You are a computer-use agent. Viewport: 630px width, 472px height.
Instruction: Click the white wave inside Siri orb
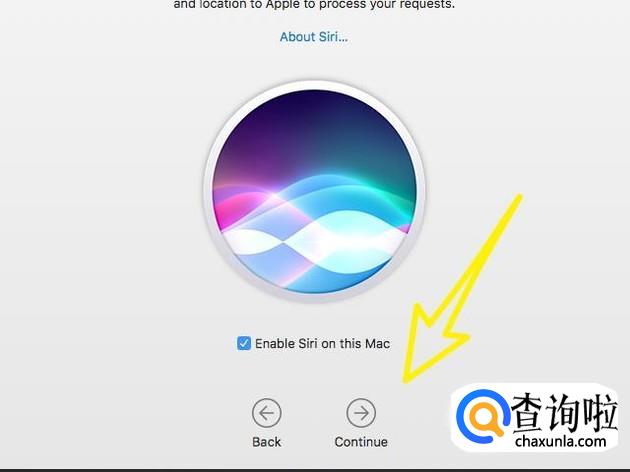pyautogui.click(x=315, y=243)
